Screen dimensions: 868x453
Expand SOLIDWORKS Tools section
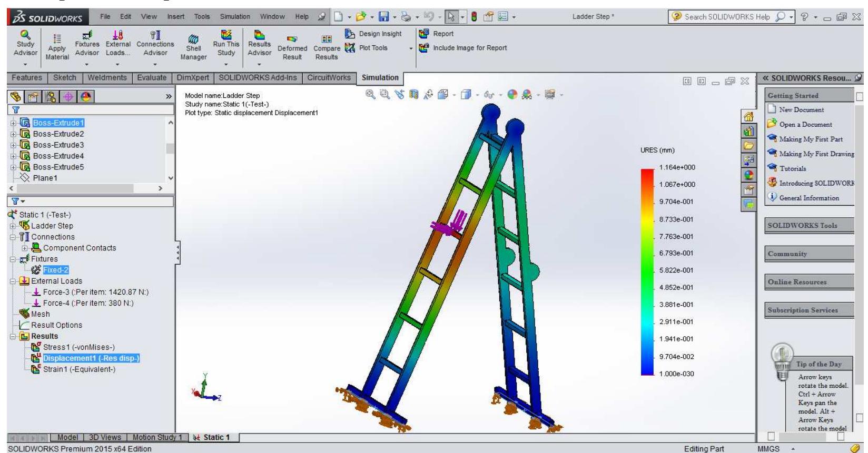coord(810,225)
